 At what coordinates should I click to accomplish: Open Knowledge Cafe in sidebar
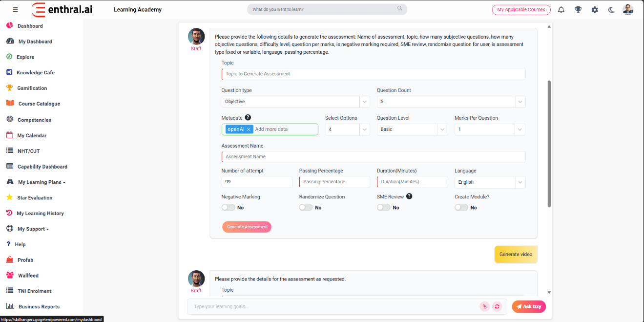point(36,72)
